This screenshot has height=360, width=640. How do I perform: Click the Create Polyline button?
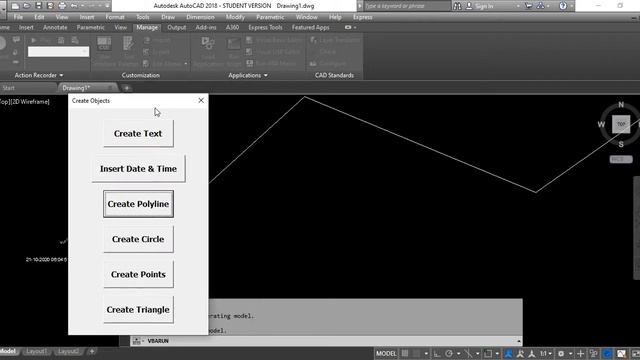click(x=138, y=204)
